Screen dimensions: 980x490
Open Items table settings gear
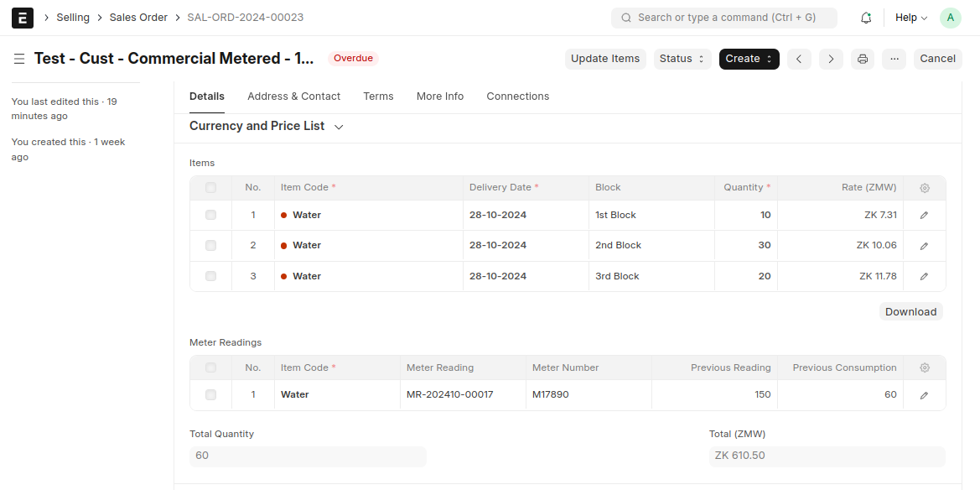pos(925,188)
